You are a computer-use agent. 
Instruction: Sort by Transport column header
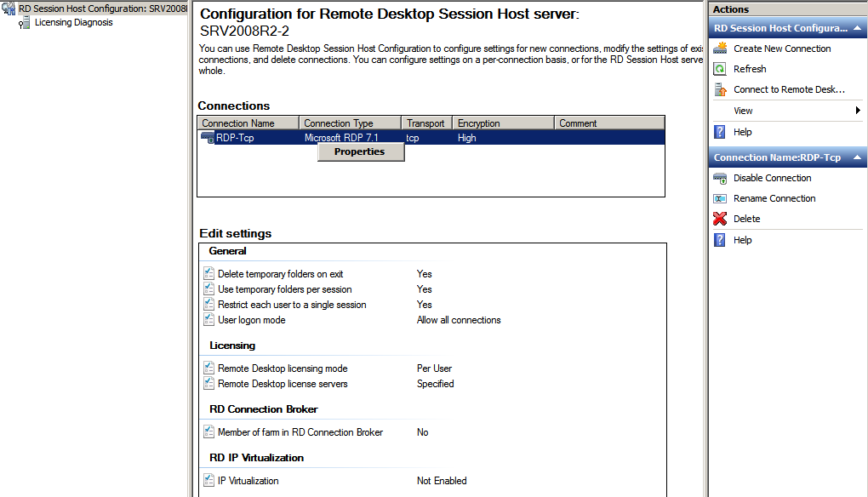(x=427, y=123)
